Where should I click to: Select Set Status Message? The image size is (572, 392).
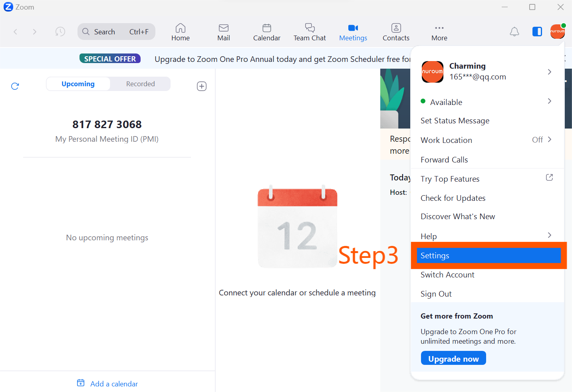455,121
